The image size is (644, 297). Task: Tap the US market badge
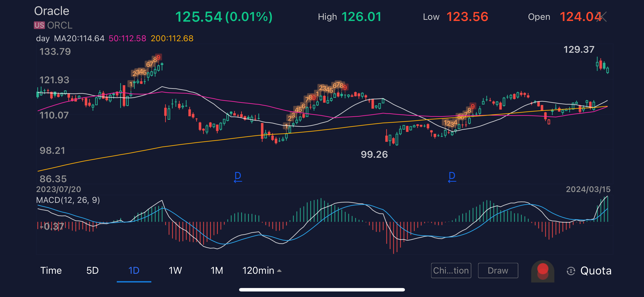(39, 25)
